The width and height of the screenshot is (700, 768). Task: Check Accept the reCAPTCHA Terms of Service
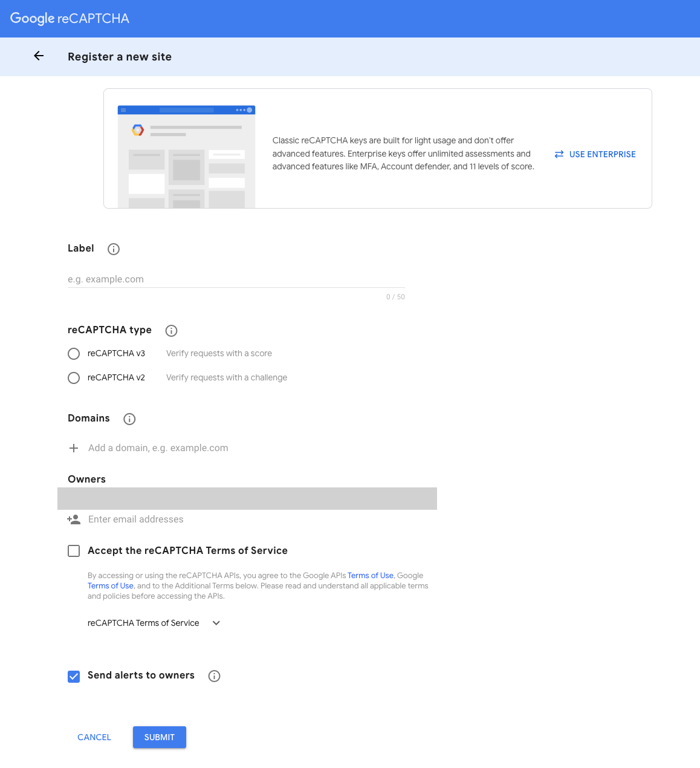click(x=74, y=551)
